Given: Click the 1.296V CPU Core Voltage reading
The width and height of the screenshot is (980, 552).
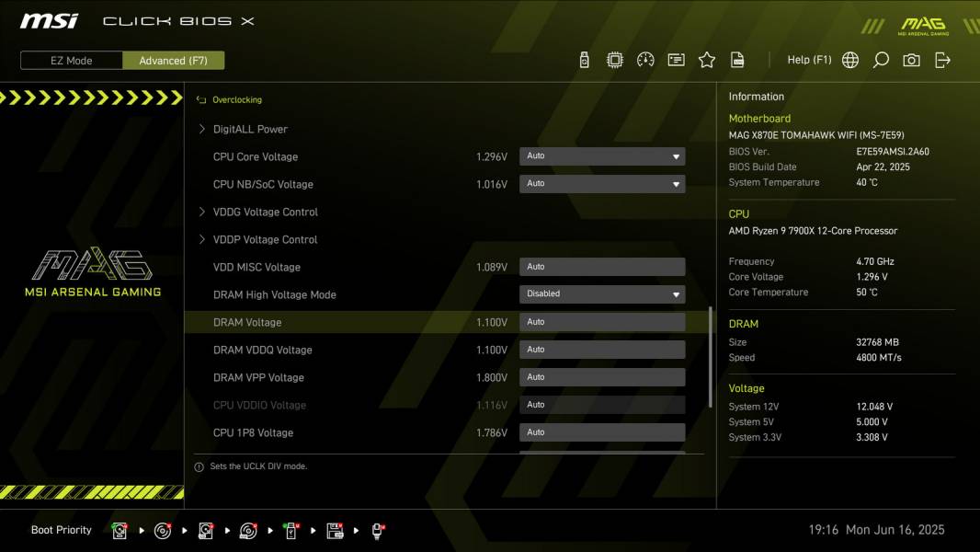Looking at the screenshot, I should [x=491, y=157].
